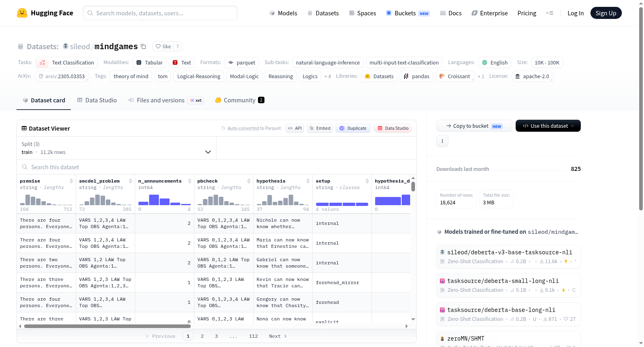
Task: Select the natural-language-inference sub-task tag
Action: pos(328,62)
